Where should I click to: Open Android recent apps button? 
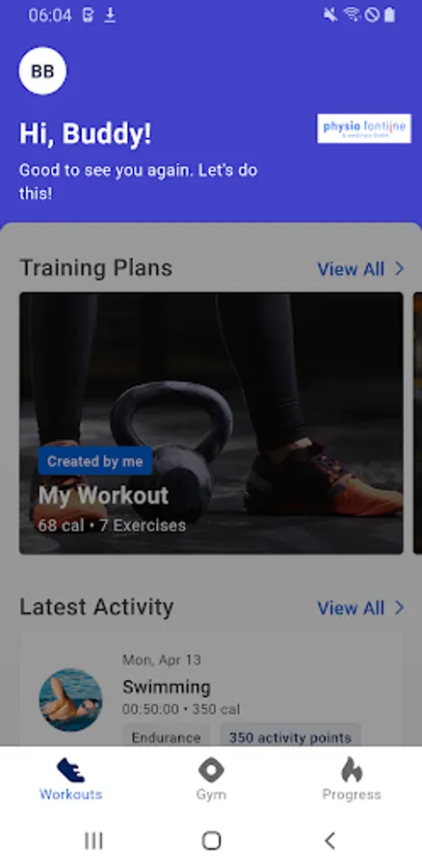pyautogui.click(x=93, y=841)
